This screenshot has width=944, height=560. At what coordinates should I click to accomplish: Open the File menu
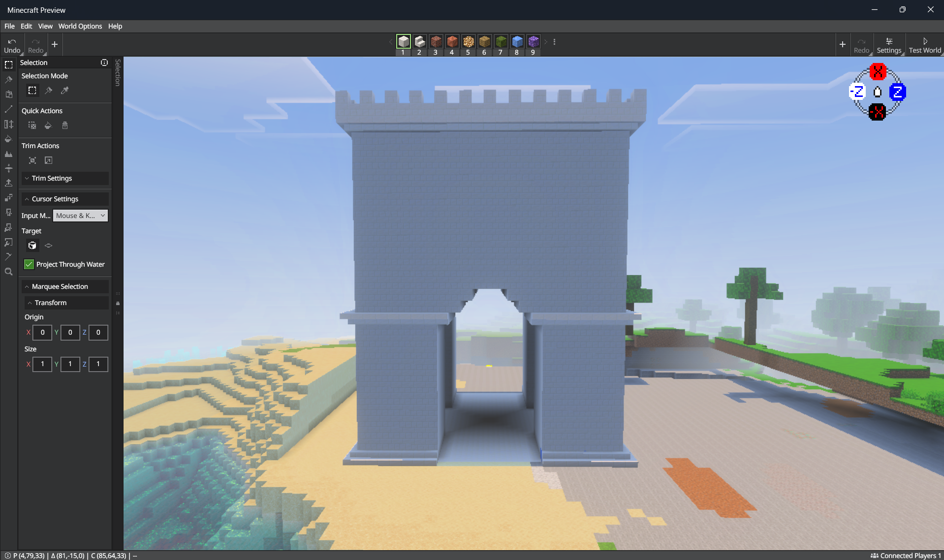point(9,26)
